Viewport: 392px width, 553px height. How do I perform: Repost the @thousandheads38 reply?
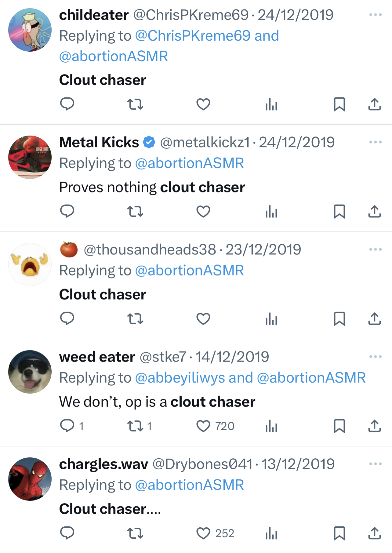tap(135, 319)
